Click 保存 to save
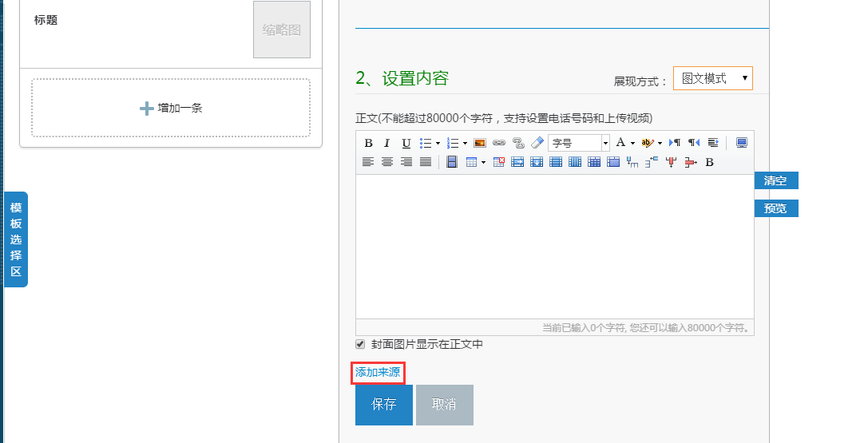The height and width of the screenshot is (443, 868). tap(384, 405)
